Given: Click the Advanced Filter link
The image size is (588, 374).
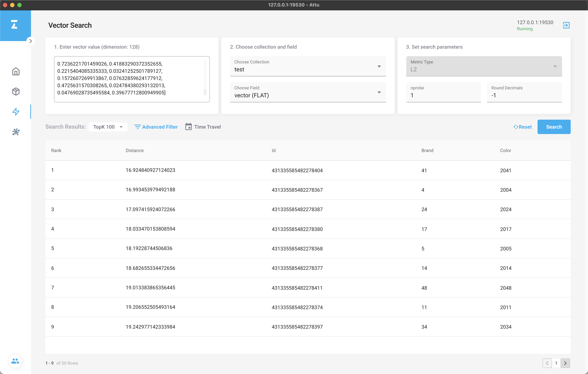Looking at the screenshot, I should (156, 127).
